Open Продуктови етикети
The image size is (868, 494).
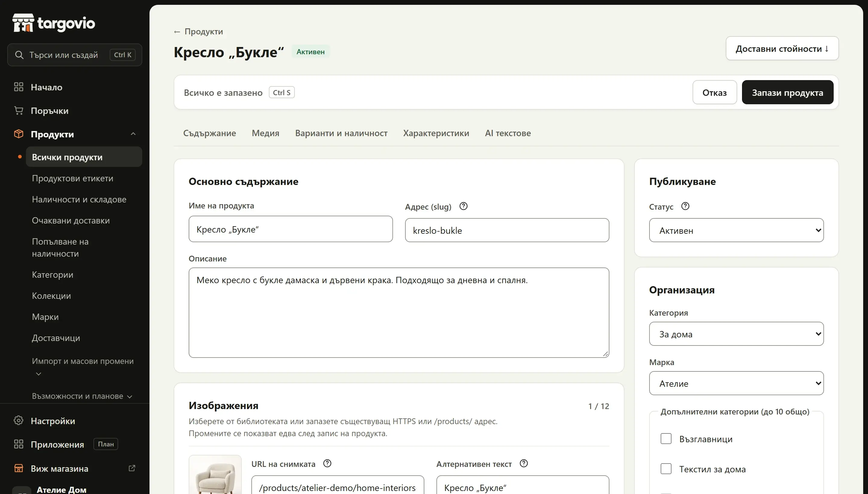pyautogui.click(x=72, y=178)
